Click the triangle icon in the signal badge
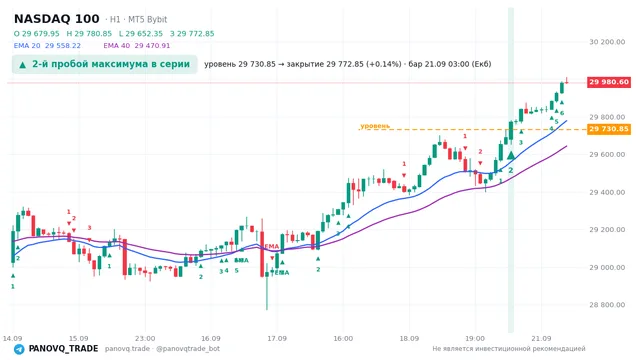This screenshot has width=640, height=360. point(23,64)
